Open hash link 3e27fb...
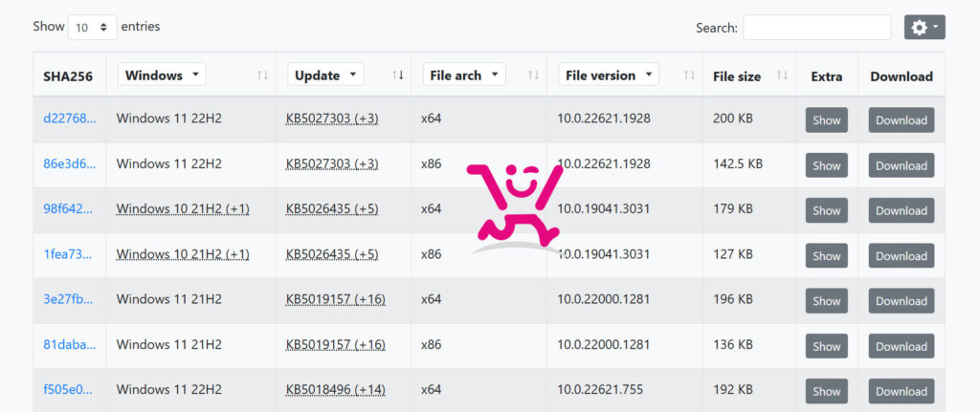The image size is (980, 412). pos(68,299)
